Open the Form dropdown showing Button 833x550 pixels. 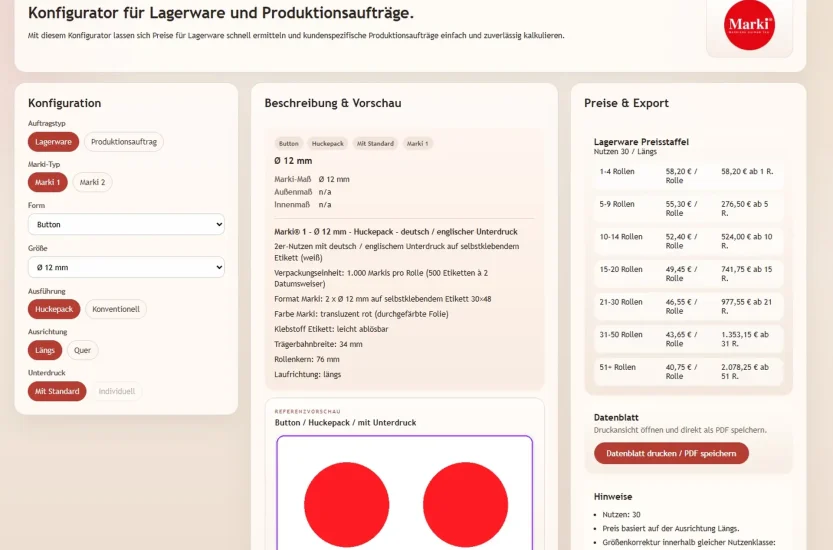tap(126, 224)
